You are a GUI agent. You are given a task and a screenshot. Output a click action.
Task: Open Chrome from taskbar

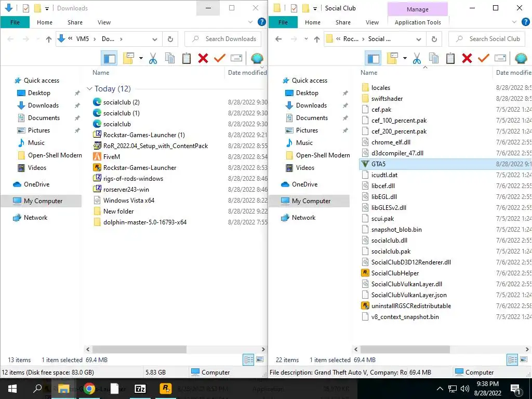click(x=89, y=389)
